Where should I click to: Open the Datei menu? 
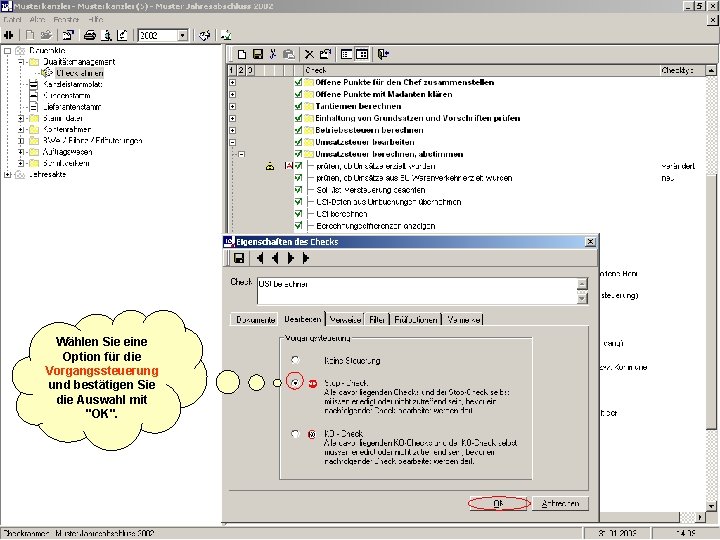click(12, 19)
